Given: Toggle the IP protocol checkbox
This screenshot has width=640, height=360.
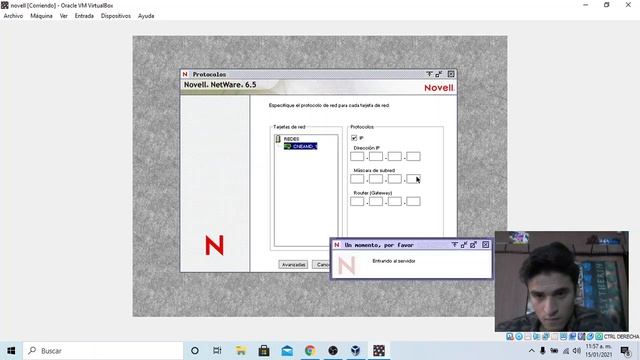Looking at the screenshot, I should (354, 138).
